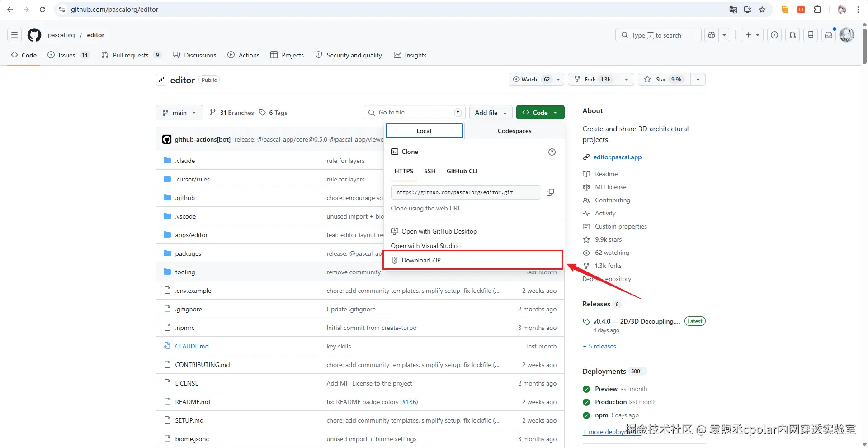Open the README.md file

pos(193,402)
